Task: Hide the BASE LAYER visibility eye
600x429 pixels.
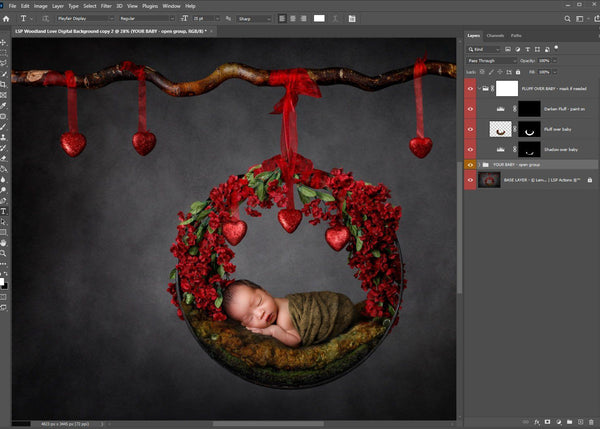Action: (471, 180)
